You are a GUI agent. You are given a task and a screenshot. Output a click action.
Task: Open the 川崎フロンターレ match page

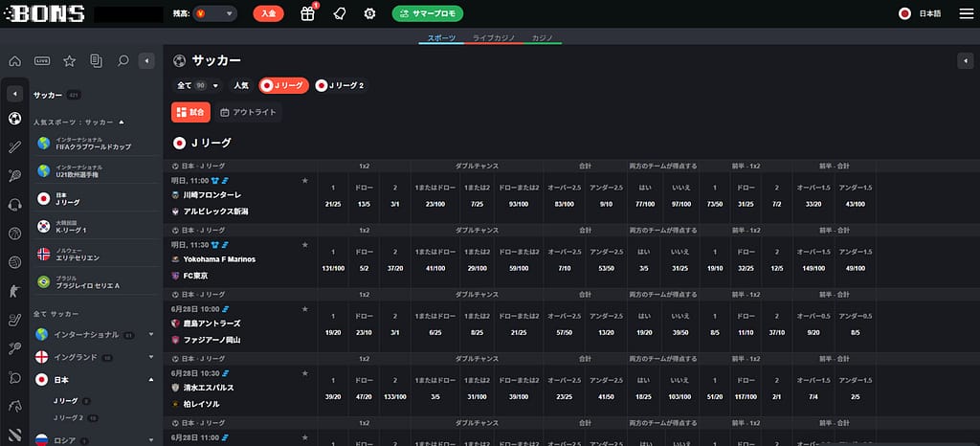click(212, 195)
